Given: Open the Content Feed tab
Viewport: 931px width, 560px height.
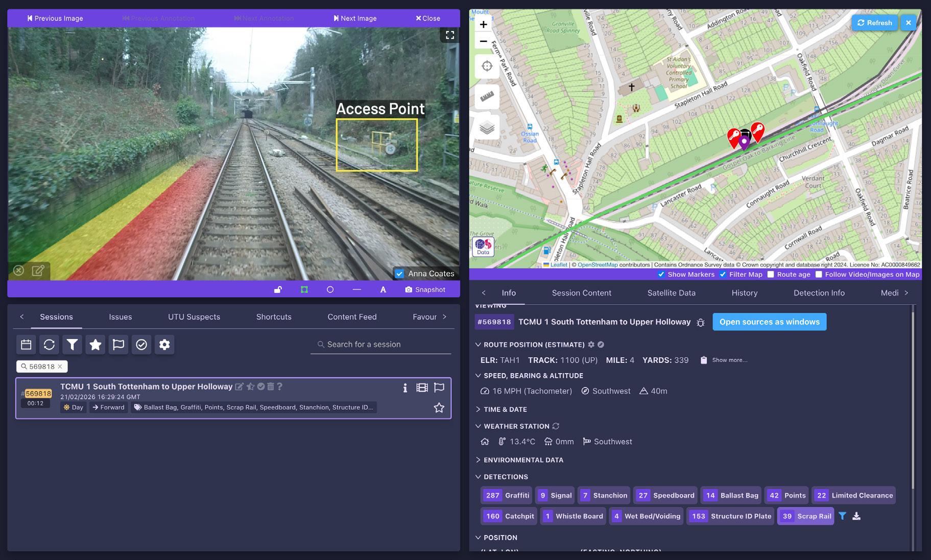Looking at the screenshot, I should pos(352,317).
